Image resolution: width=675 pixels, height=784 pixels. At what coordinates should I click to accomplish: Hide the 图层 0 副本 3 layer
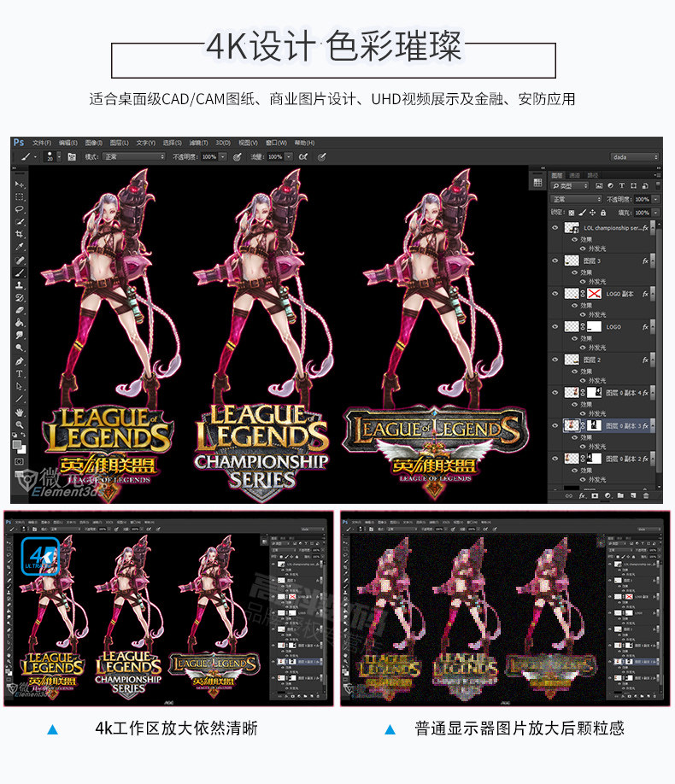coord(555,425)
